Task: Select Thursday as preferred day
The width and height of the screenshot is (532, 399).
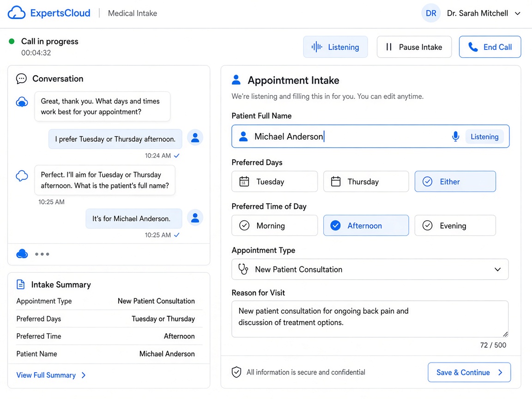Action: tap(366, 181)
